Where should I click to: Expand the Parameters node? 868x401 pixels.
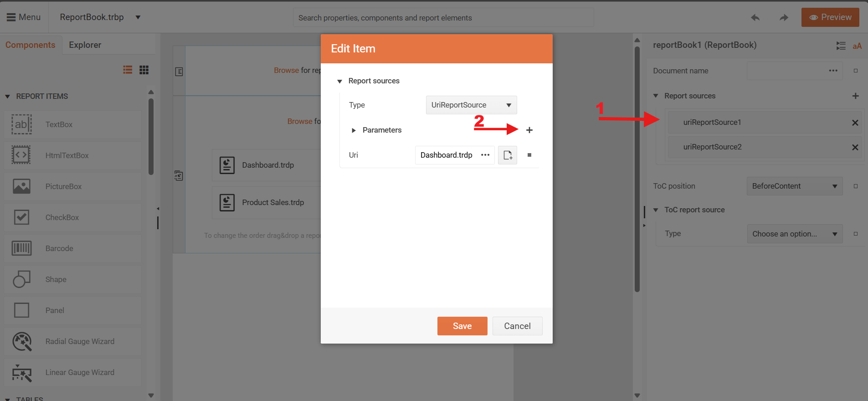pos(354,130)
